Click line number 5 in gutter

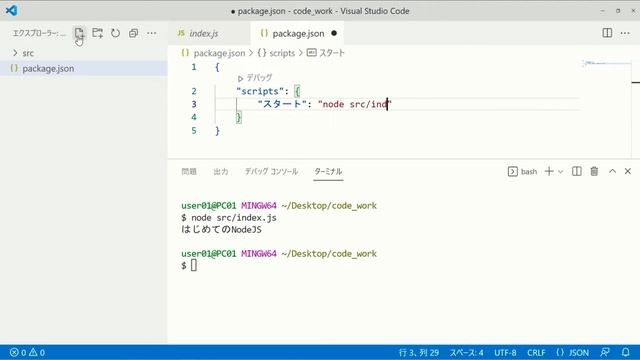[x=194, y=131]
